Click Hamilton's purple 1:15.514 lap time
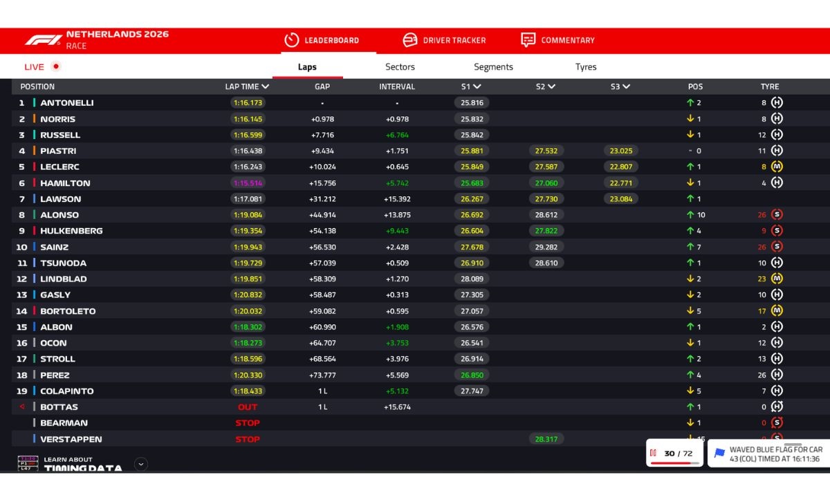 [x=248, y=183]
